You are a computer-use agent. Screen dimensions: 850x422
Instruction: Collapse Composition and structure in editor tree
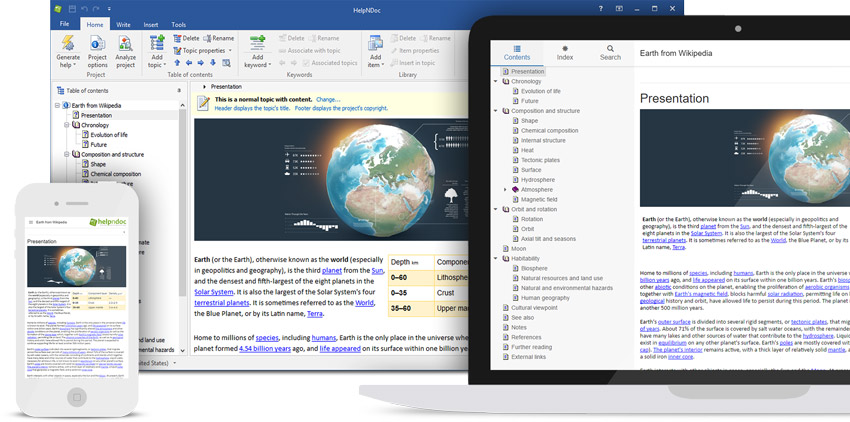67,155
